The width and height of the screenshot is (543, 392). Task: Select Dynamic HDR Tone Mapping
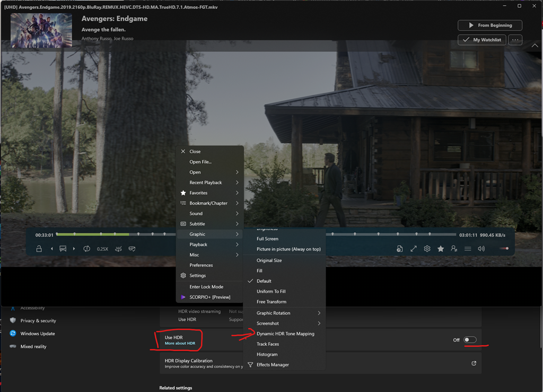(285, 334)
